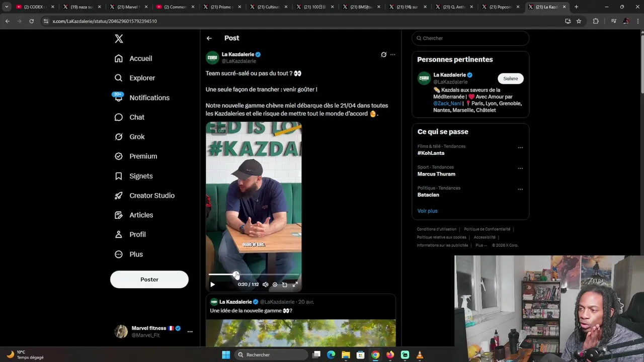The width and height of the screenshot is (644, 362).
Task: Expand the footer Plus ··· menu
Action: pos(481,245)
